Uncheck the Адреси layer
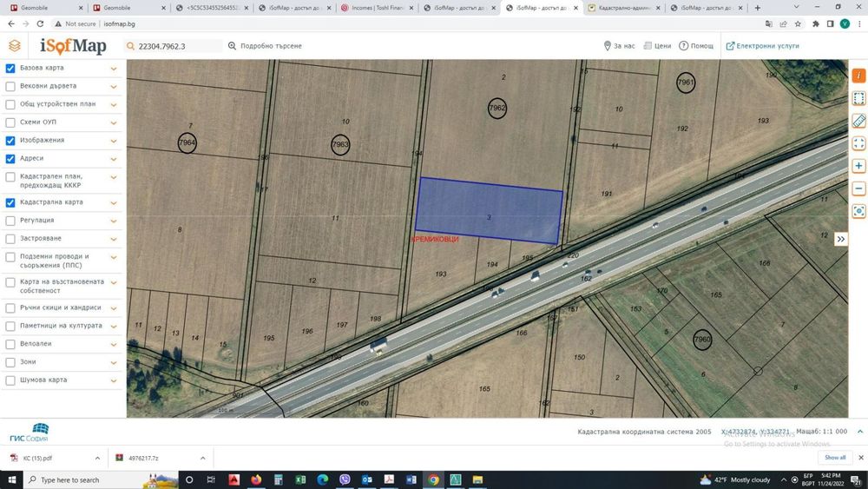The height and width of the screenshot is (489, 868). coord(10,159)
